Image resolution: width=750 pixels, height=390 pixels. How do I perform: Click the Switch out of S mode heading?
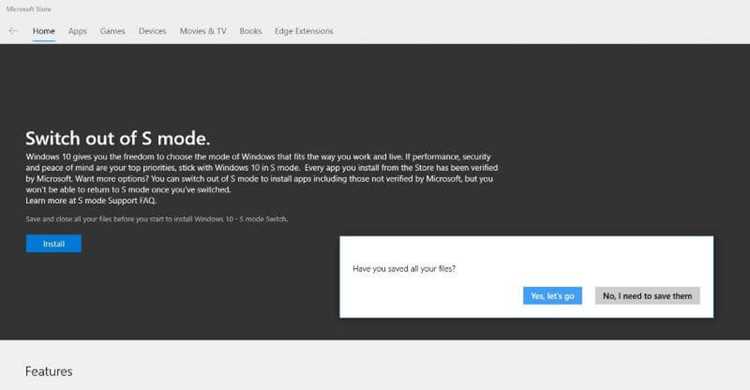(x=118, y=138)
